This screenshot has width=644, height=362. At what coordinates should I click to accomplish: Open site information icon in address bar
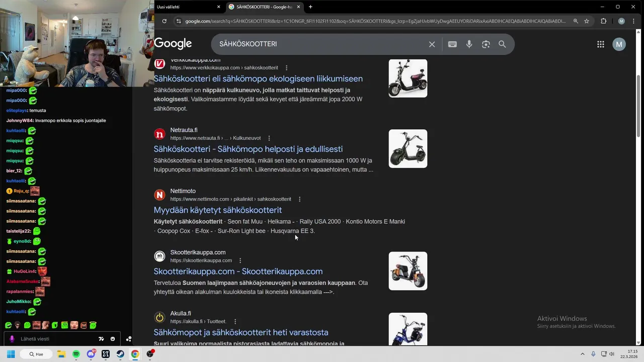pyautogui.click(x=178, y=21)
